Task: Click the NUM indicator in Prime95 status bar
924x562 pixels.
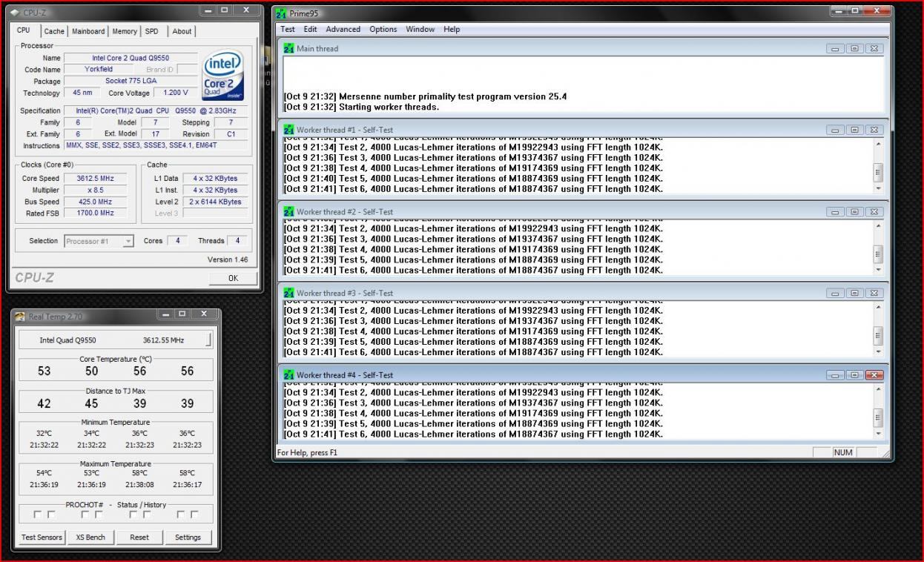Action: tap(843, 452)
